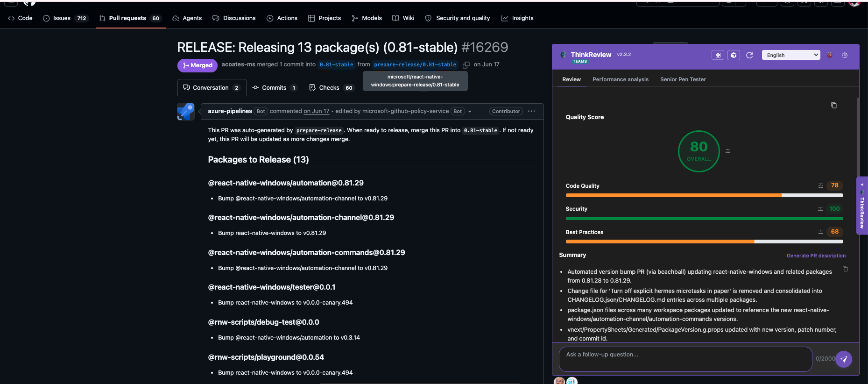This screenshot has width=868, height=384.
Task: Regenerate the review with the refresh icon
Action: point(749,55)
